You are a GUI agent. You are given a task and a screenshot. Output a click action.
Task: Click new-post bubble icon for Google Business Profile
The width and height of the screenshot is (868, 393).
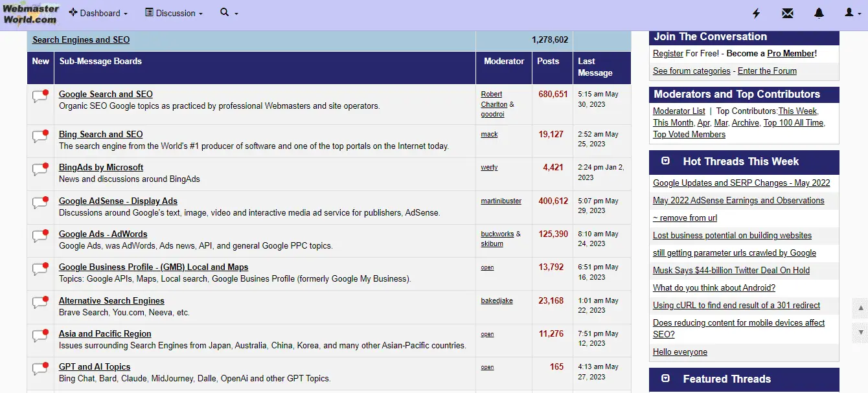(40, 269)
